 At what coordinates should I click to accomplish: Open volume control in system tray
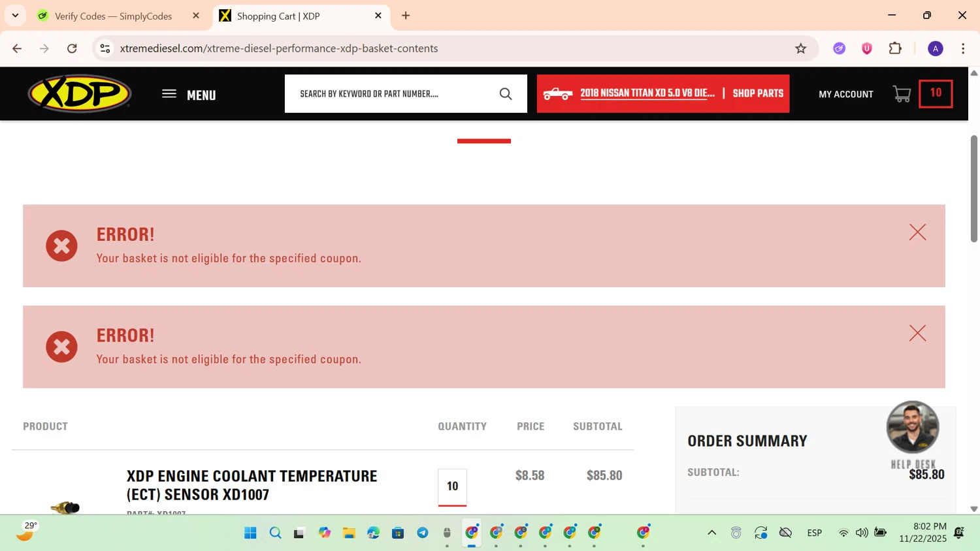point(862,533)
